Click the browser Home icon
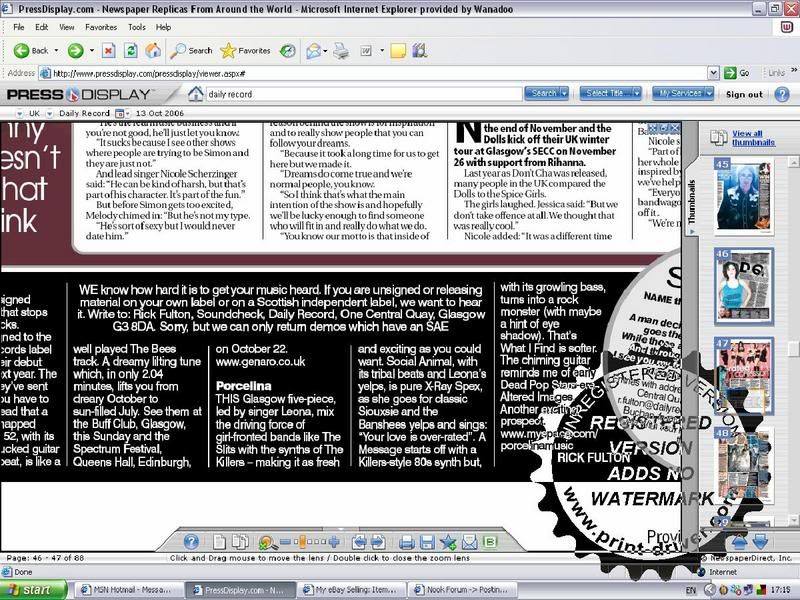Screen dimensions: 800x600 (153, 51)
